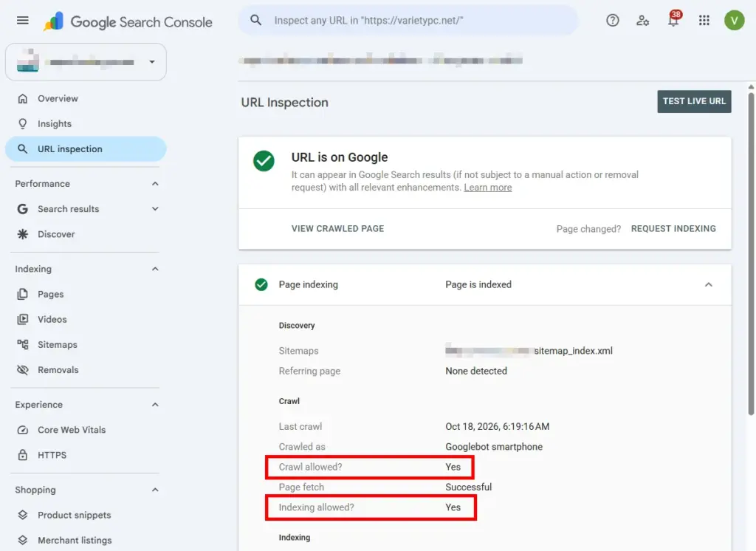This screenshot has height=551, width=756.
Task: Click the Discovery section heading
Action: 297,325
